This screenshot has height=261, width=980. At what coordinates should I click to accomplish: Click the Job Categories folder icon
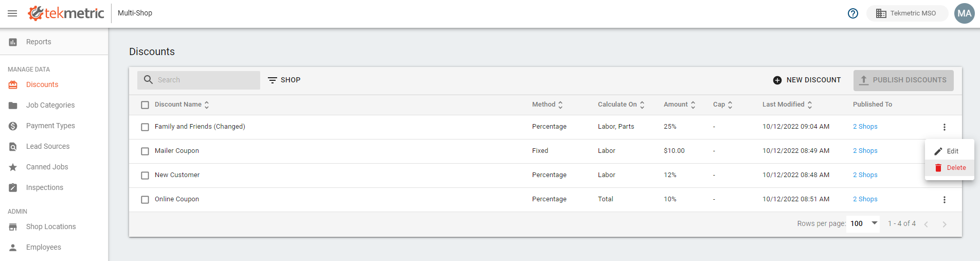pos(13,106)
